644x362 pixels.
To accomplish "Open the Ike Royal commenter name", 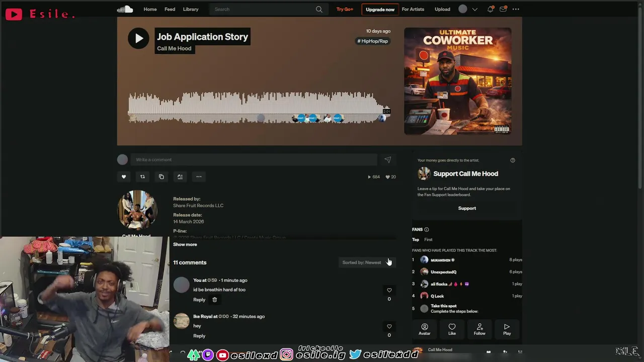I will (203, 316).
